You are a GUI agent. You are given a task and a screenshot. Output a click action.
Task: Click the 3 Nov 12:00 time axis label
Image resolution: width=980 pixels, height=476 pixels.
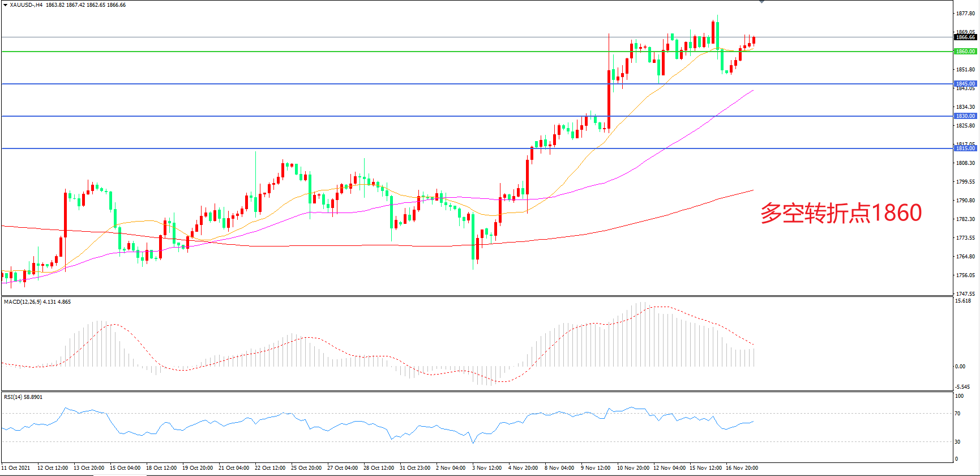(487, 468)
